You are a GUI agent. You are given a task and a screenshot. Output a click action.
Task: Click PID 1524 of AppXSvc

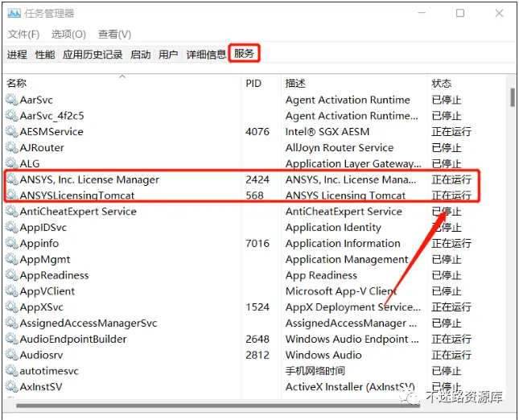(257, 307)
